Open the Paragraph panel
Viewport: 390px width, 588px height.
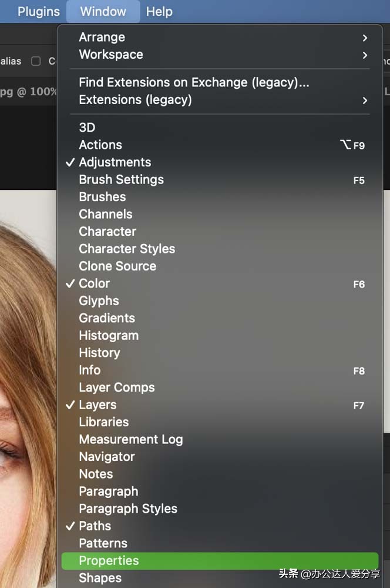[220, 491]
